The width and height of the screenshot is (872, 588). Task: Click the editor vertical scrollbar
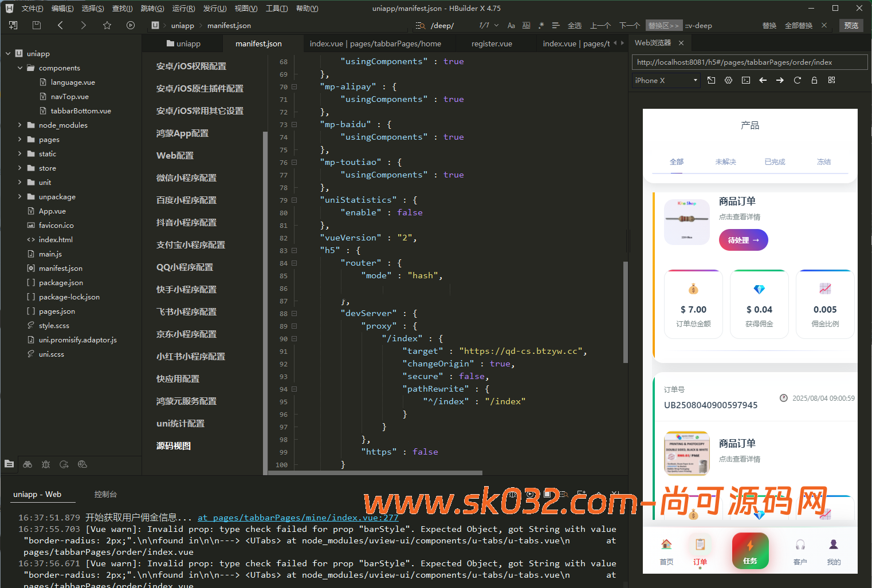click(625, 311)
